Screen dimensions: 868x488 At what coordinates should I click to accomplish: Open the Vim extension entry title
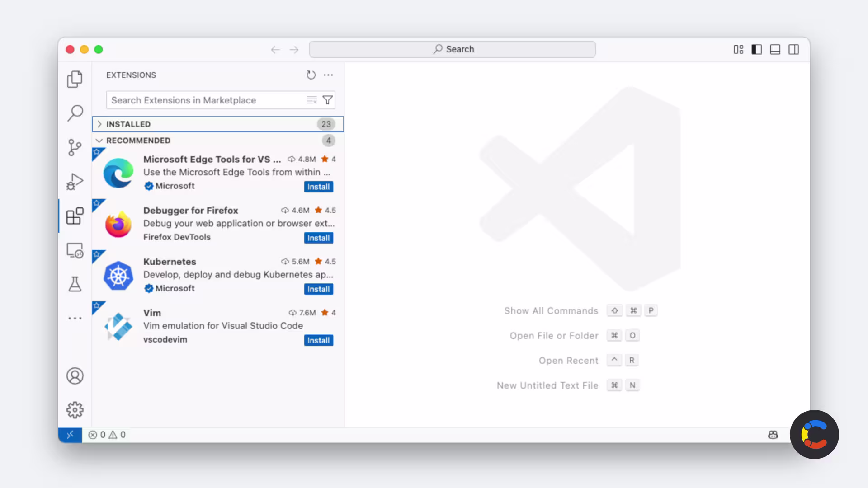tap(152, 313)
